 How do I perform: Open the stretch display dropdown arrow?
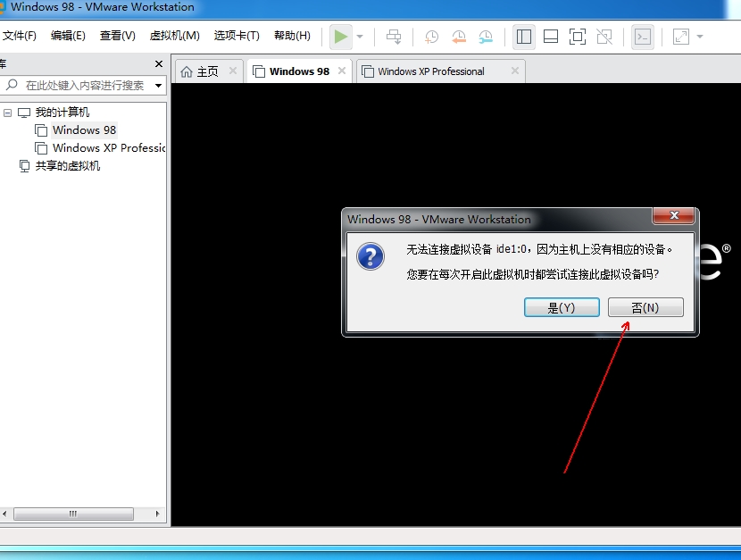click(700, 37)
